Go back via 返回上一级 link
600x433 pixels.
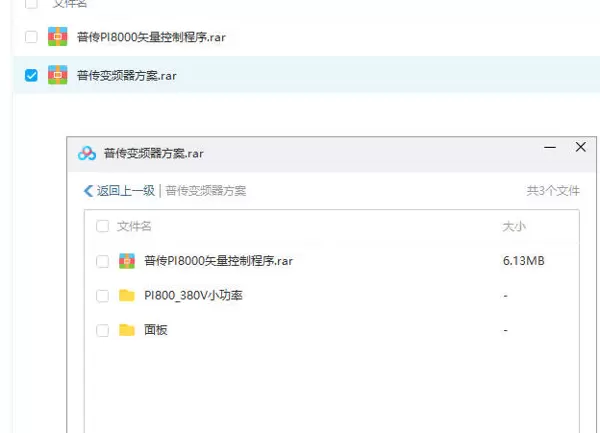(126, 190)
